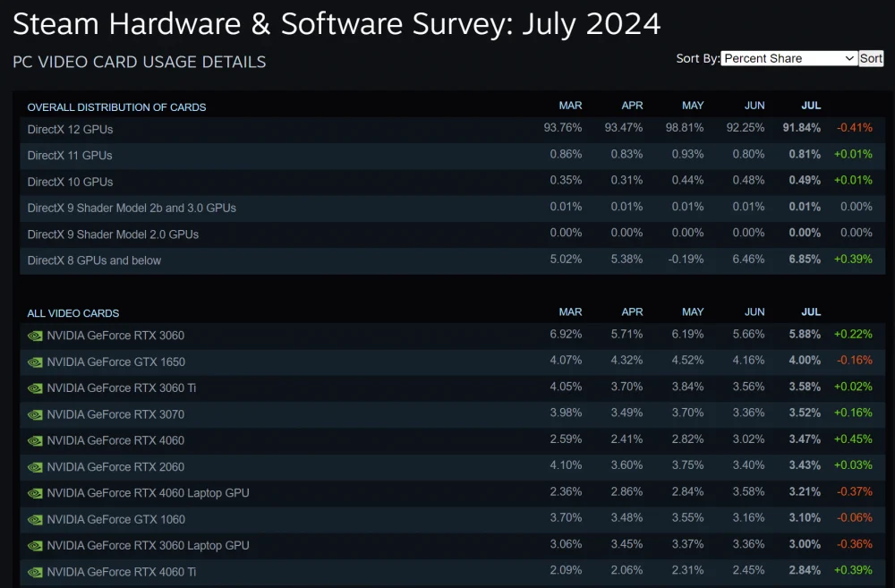Click RTX 3060 March value 6.92%
Viewport: 895px width, 588px height.
[566, 334]
